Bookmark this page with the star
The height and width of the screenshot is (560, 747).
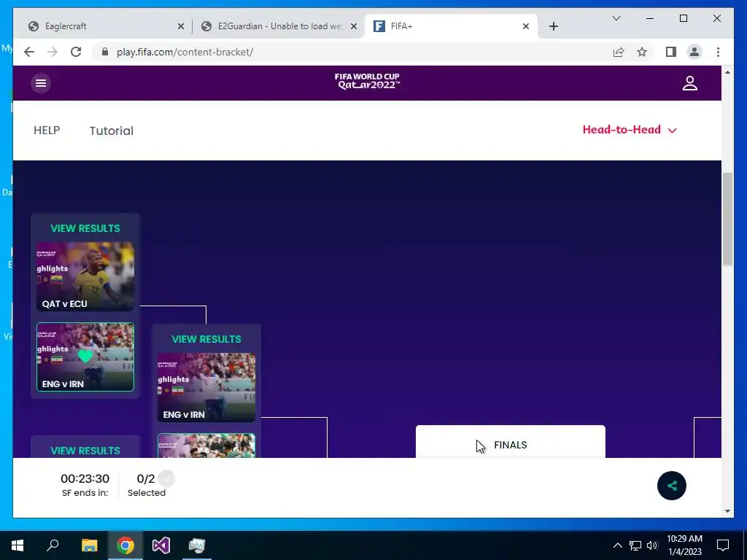(642, 52)
